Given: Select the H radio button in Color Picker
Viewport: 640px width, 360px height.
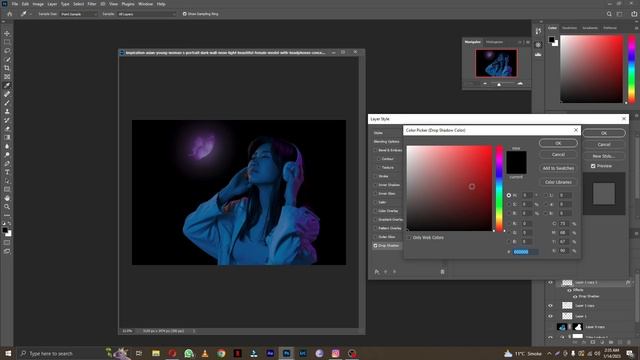Looking at the screenshot, I should (x=509, y=196).
